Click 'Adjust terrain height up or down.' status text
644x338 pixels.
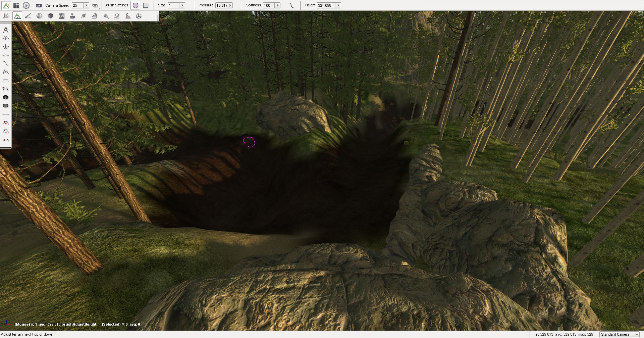(x=28, y=334)
